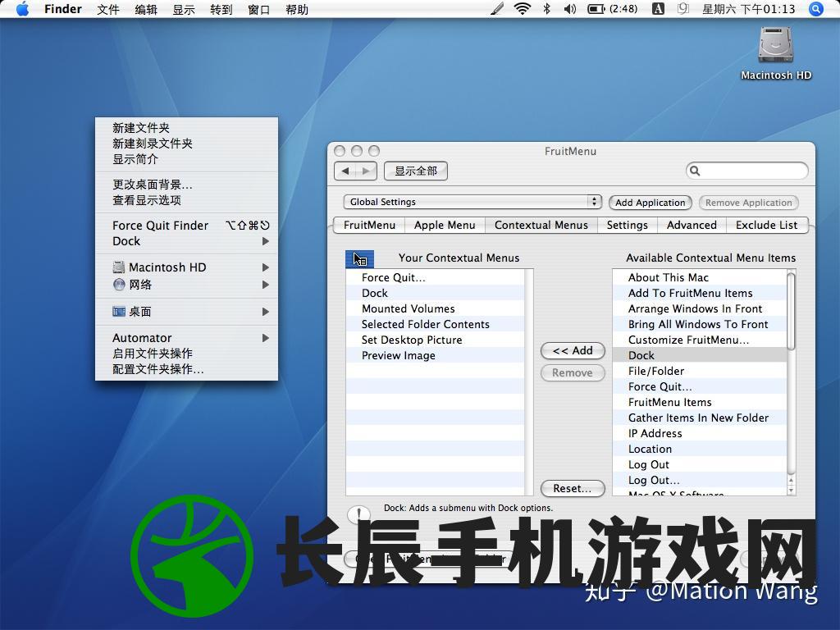
Task: Click the Available Items list scrollbar
Action: (x=792, y=311)
